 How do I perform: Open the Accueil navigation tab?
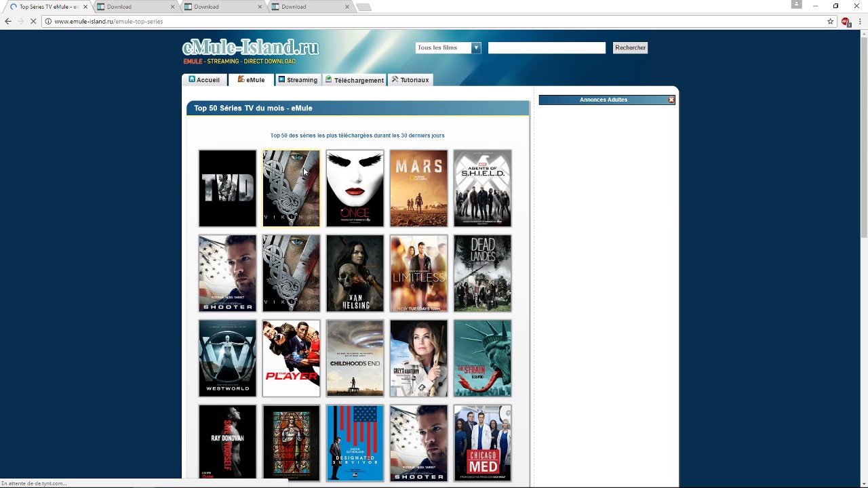point(204,80)
